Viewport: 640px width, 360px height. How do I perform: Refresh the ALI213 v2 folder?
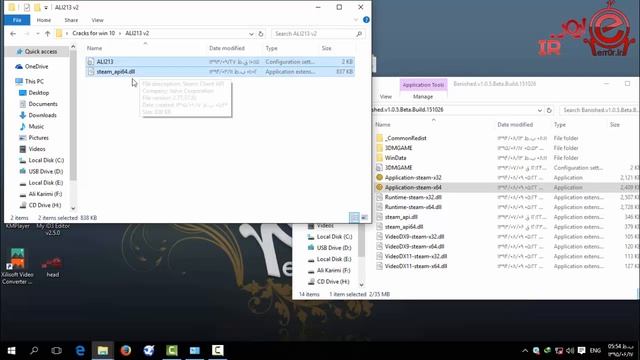click(261, 34)
